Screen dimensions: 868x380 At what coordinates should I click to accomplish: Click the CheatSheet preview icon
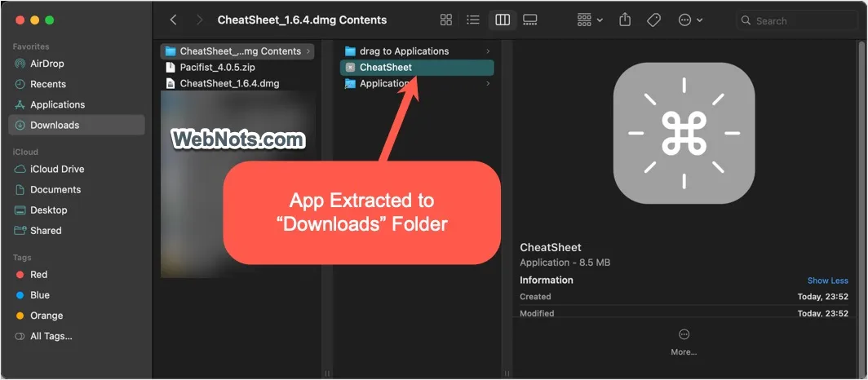click(684, 133)
